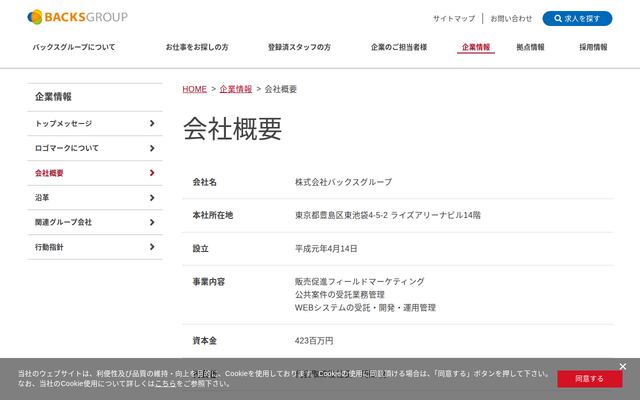Click the 求人を探す button
Image resolution: width=640 pixels, height=400 pixels.
(577, 18)
